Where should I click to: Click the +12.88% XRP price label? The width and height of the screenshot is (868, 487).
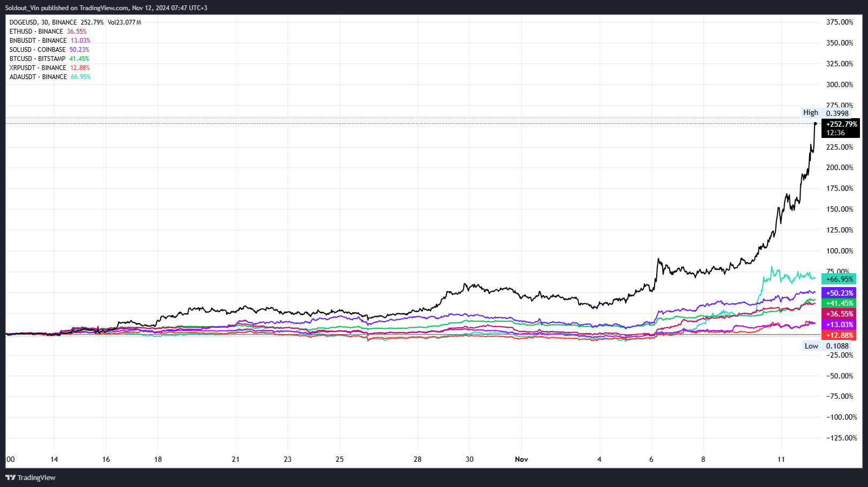click(x=839, y=335)
